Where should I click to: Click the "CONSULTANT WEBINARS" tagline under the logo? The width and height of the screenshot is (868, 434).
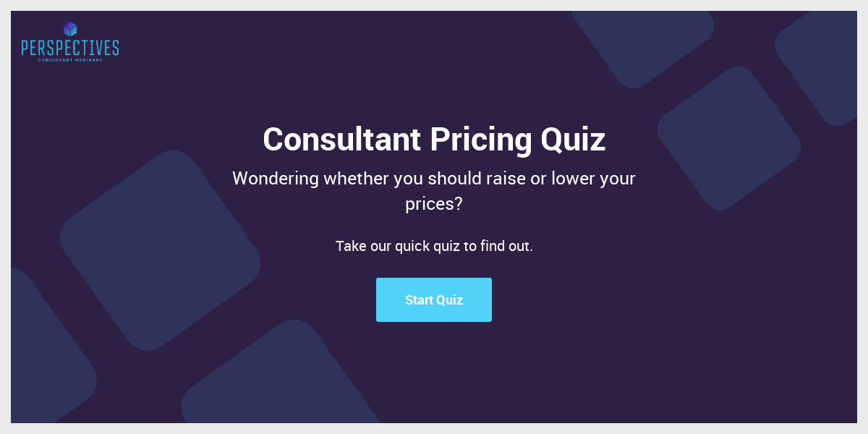[69, 61]
